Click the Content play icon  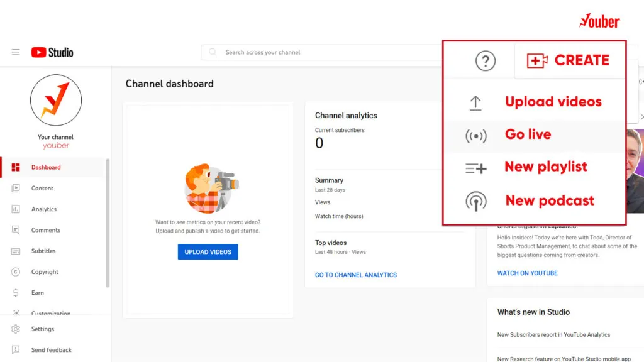[x=16, y=189]
